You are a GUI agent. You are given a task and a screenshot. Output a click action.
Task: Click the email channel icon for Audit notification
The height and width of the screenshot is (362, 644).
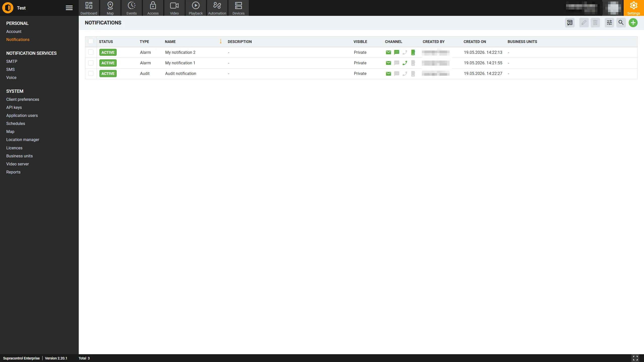pos(388,74)
